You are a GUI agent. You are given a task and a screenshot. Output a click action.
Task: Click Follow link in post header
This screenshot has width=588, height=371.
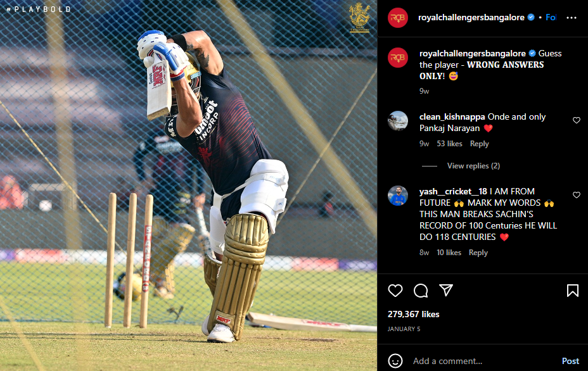pos(551,17)
